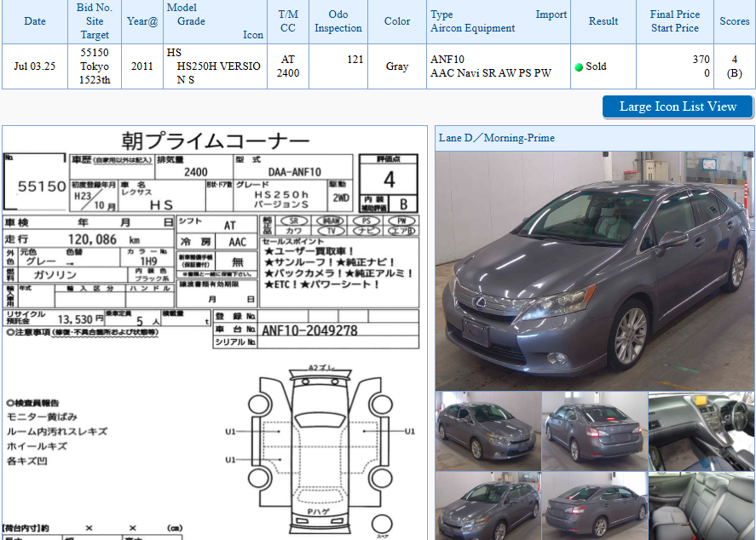Open thumbnail of car front facing right
756x540 pixels.
(488, 431)
